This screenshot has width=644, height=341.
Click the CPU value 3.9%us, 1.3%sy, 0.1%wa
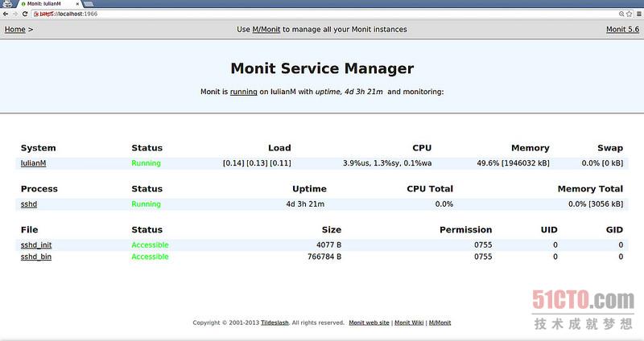387,163
